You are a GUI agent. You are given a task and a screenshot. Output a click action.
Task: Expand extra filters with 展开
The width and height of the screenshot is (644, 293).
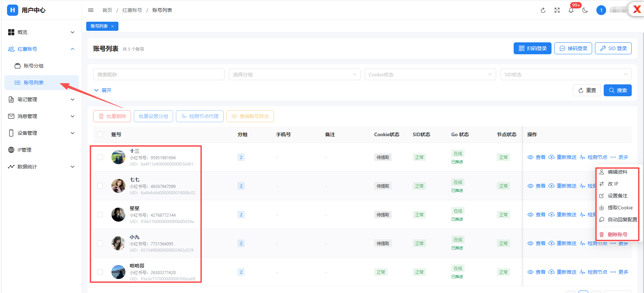click(103, 90)
